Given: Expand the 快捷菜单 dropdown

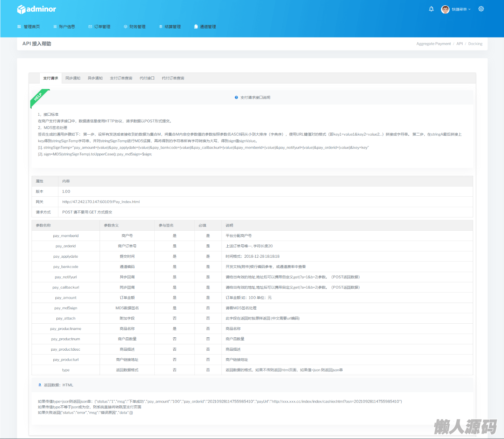Looking at the screenshot, I should (461, 9).
